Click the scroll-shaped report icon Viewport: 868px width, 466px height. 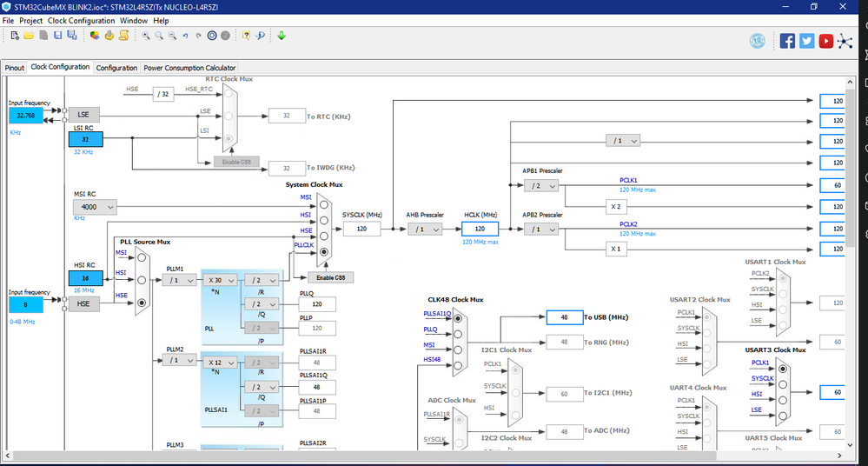click(123, 36)
